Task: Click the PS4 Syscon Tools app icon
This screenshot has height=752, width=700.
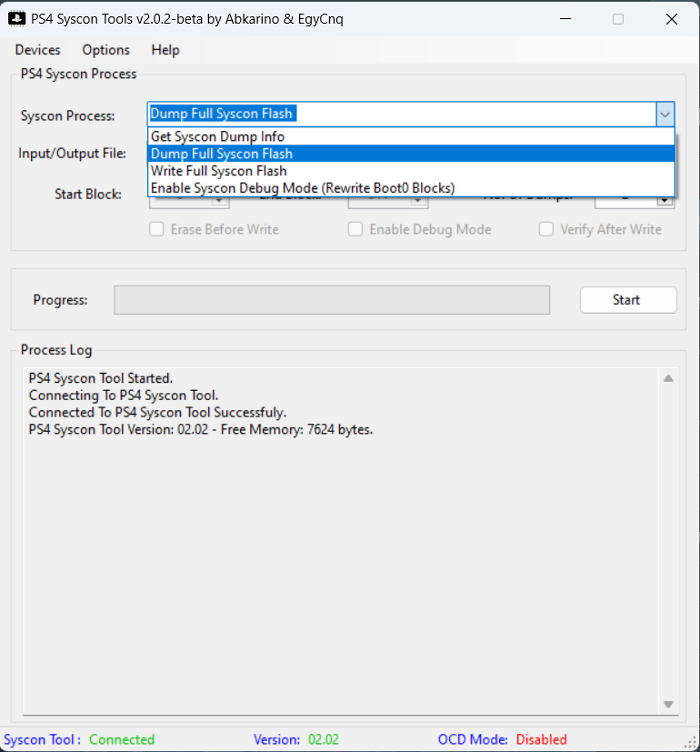Action: click(x=17, y=19)
